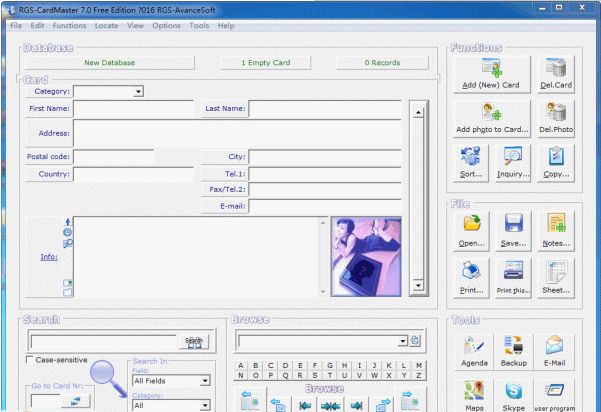Screen dimensions: 601x412
Task: Save the database file
Action: [513, 229]
